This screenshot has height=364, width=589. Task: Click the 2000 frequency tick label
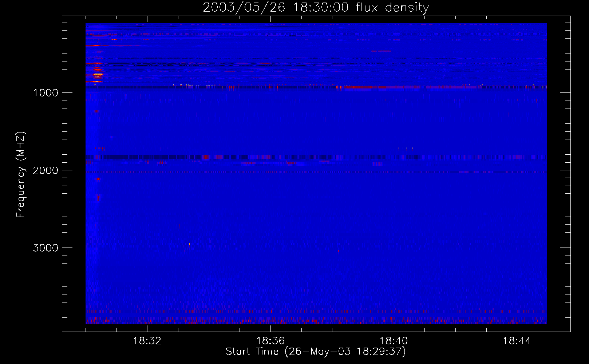click(x=46, y=170)
